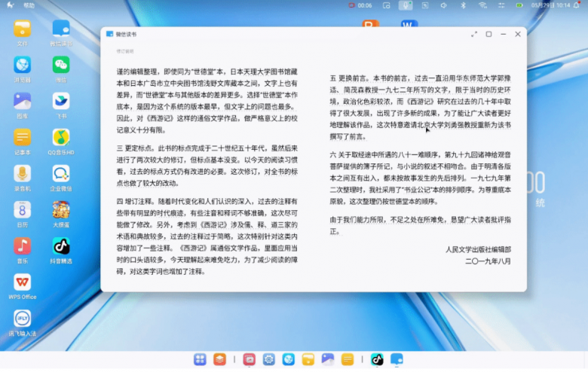Click the paragraph starting 四 增订注释
The width and height of the screenshot is (588, 372).
[x=207, y=236]
